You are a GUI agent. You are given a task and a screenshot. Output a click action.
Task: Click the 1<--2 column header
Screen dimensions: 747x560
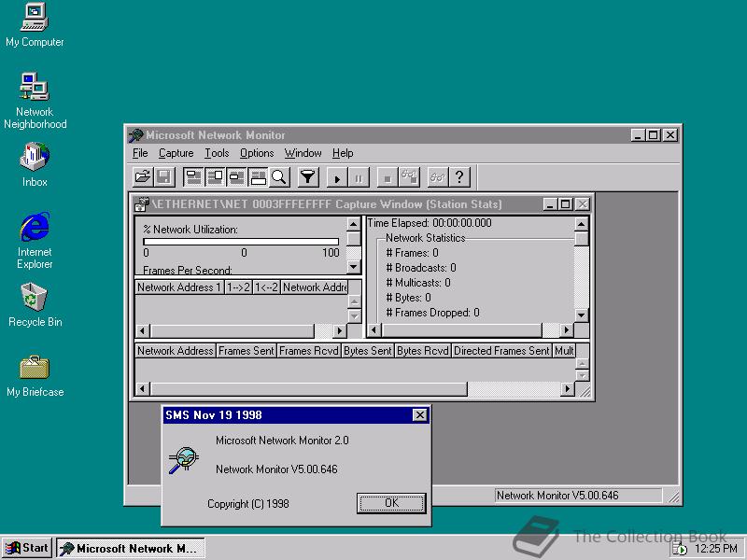[x=266, y=287]
